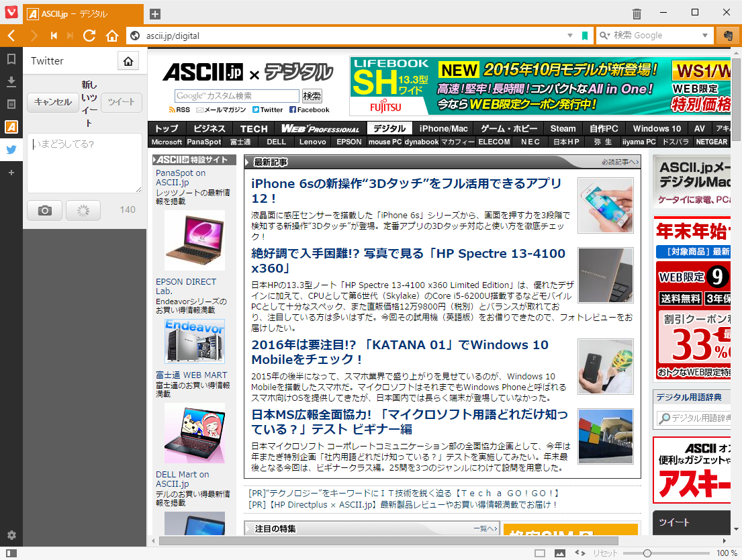The image size is (742, 560).
Task: Open the iPhone 6s article thumbnail
Action: [605, 205]
